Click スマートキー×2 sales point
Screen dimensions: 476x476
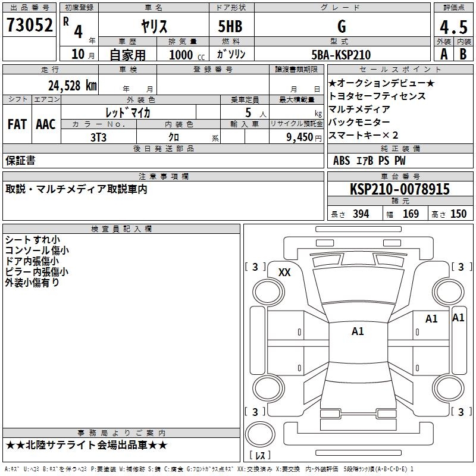363,135
